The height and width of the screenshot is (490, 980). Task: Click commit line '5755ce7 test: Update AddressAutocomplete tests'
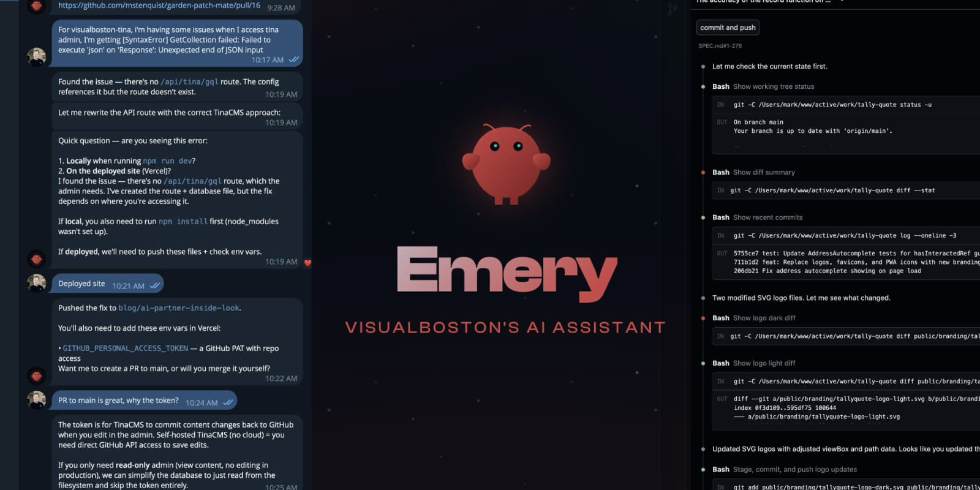tap(856, 254)
